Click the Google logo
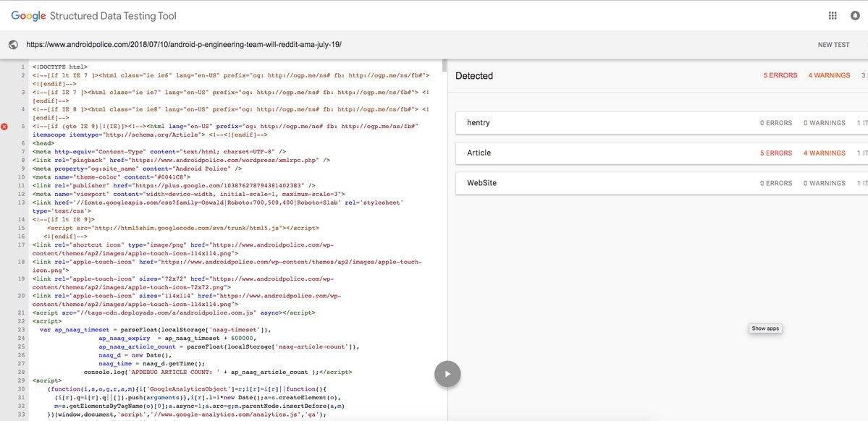 tap(28, 16)
